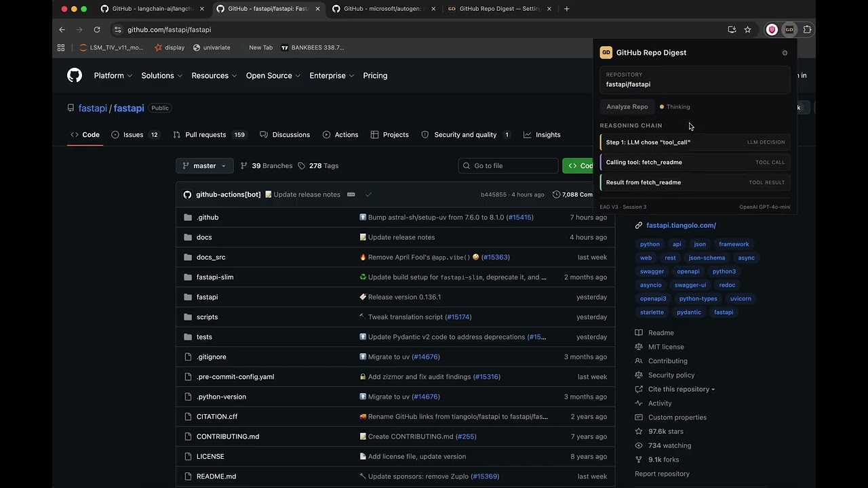Open the site information icon in address bar

[117, 30]
